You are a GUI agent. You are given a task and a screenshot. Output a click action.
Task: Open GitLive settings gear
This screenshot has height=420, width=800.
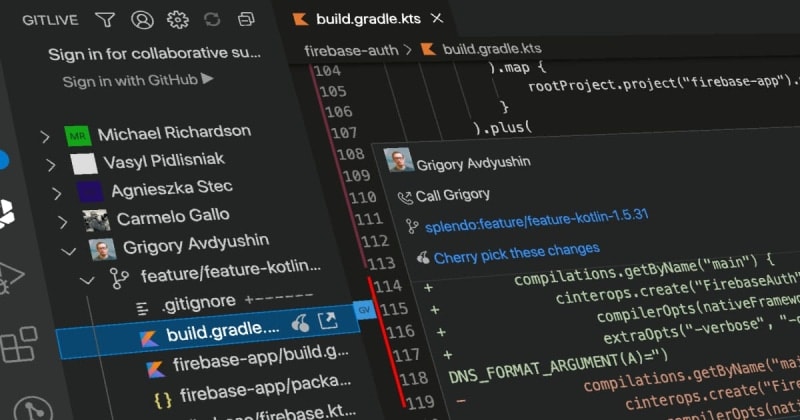pos(177,19)
